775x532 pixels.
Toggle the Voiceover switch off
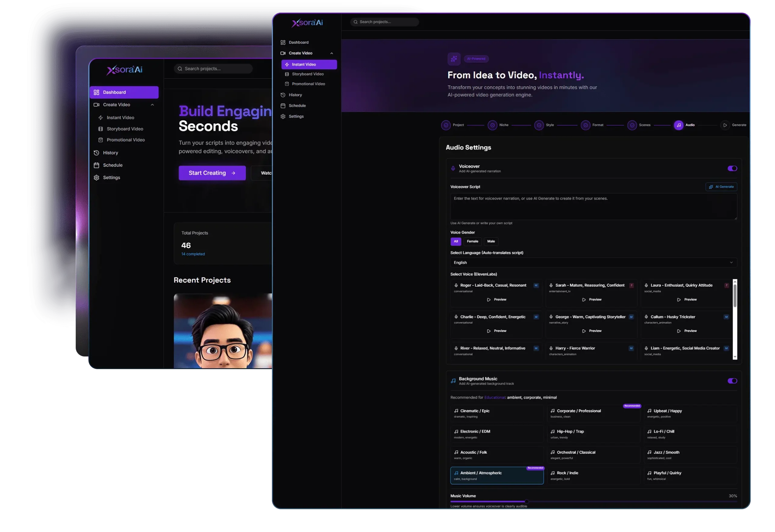pyautogui.click(x=733, y=168)
